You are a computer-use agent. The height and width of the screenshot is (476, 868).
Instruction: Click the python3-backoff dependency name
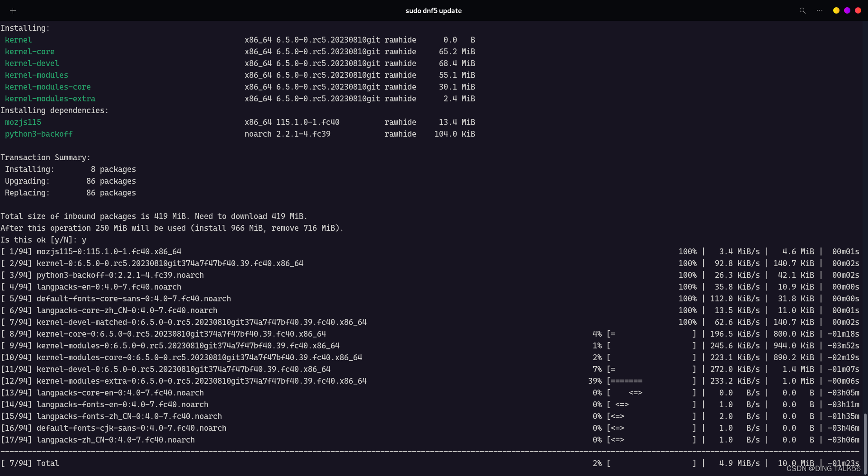pos(39,134)
